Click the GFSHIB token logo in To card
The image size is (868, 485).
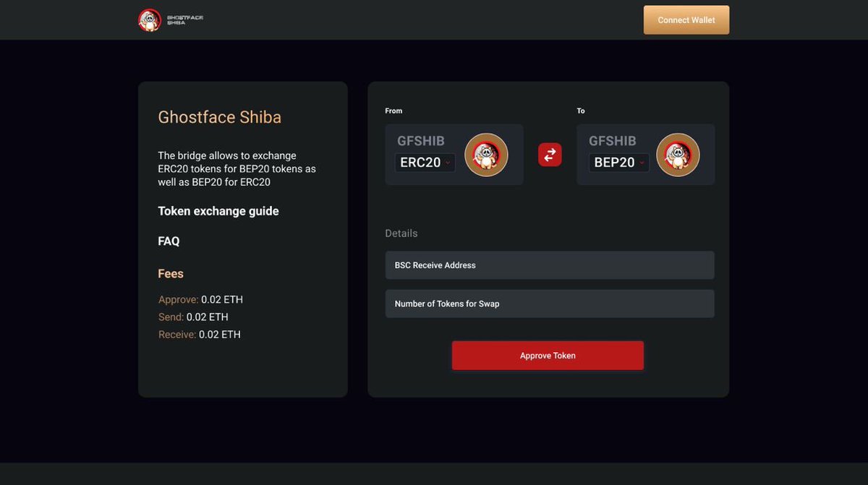click(x=678, y=155)
